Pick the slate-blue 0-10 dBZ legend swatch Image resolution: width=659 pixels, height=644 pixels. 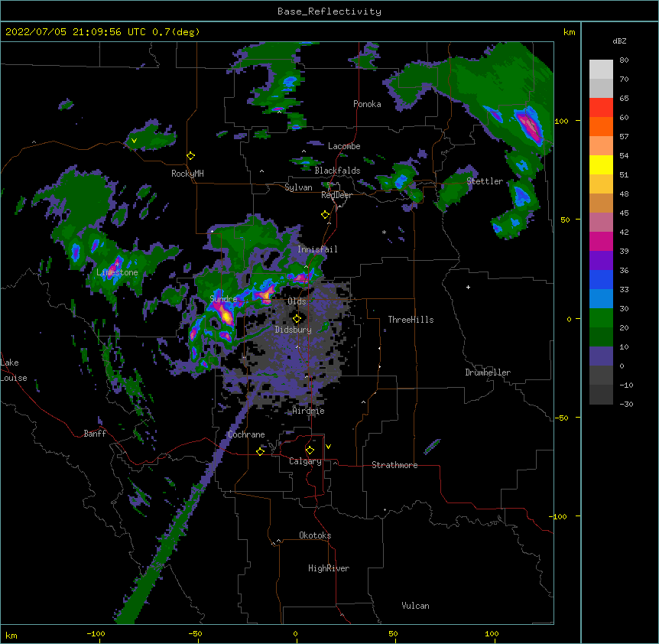click(601, 356)
